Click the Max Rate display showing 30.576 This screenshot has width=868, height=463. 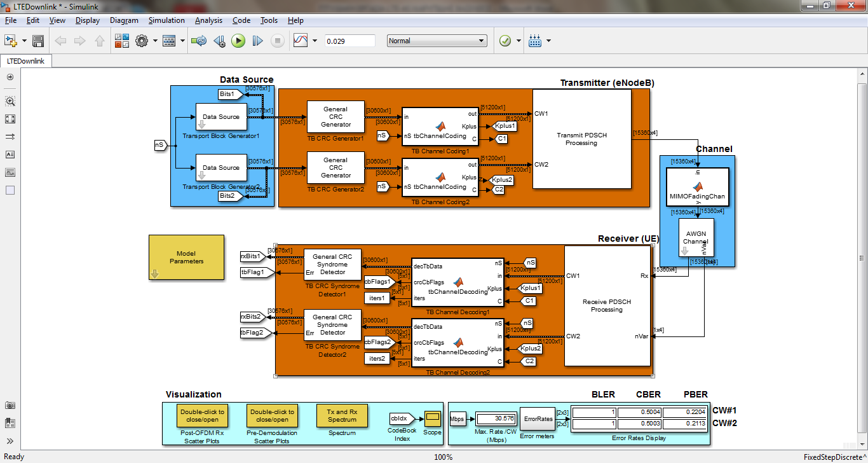click(x=496, y=418)
